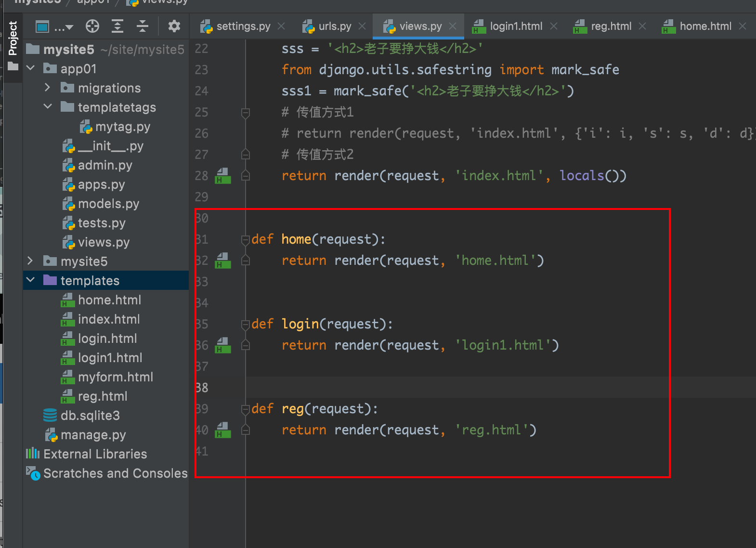This screenshot has width=756, height=548.
Task: Switch to the settings.py tab
Action: 236,26
